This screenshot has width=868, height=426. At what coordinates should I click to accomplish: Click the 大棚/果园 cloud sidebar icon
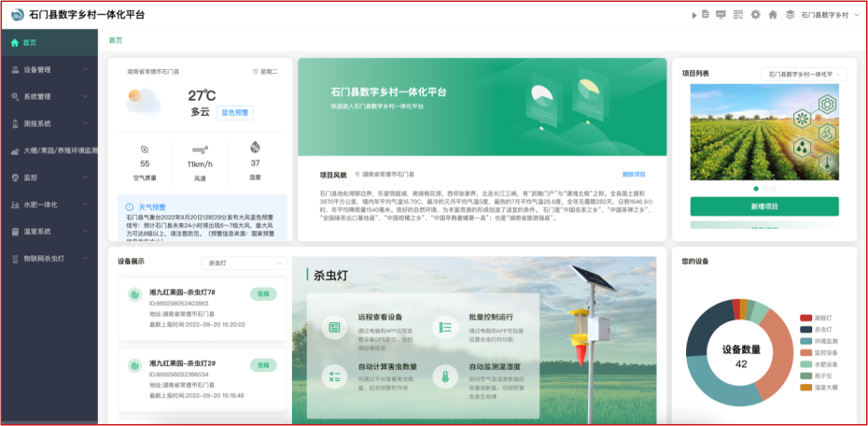click(x=15, y=150)
